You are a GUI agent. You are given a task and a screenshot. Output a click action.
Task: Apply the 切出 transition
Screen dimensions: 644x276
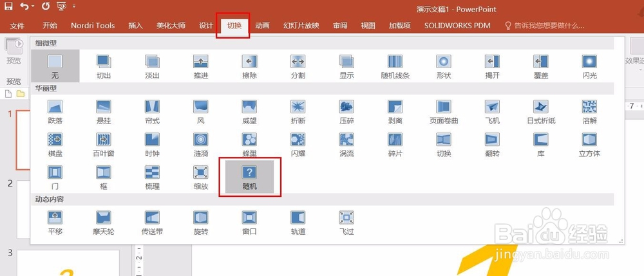(x=104, y=66)
